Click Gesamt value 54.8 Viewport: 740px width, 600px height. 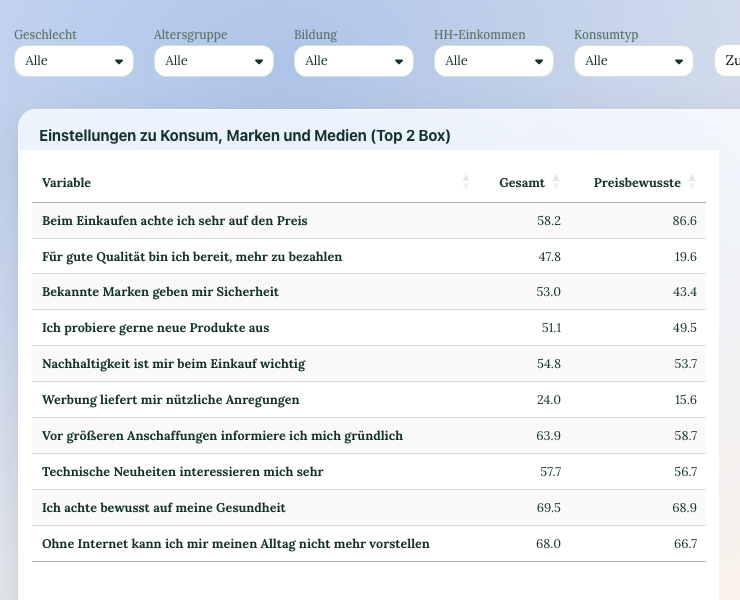pos(549,363)
